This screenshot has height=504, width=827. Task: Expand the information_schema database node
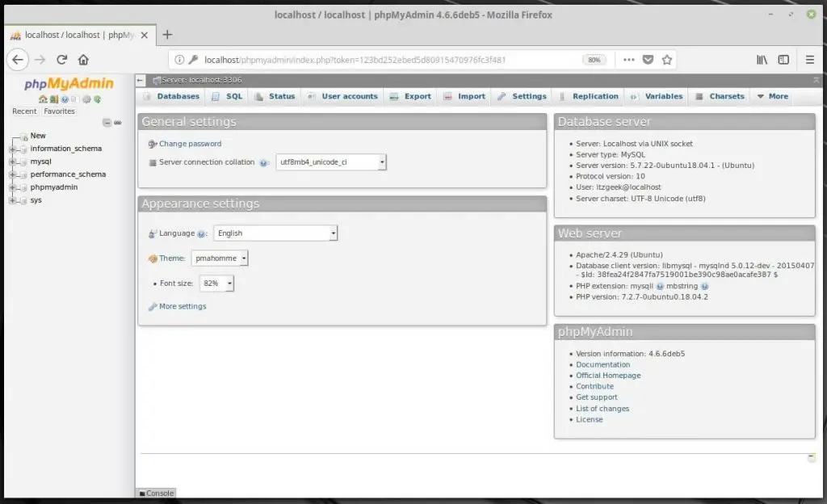pos(12,149)
